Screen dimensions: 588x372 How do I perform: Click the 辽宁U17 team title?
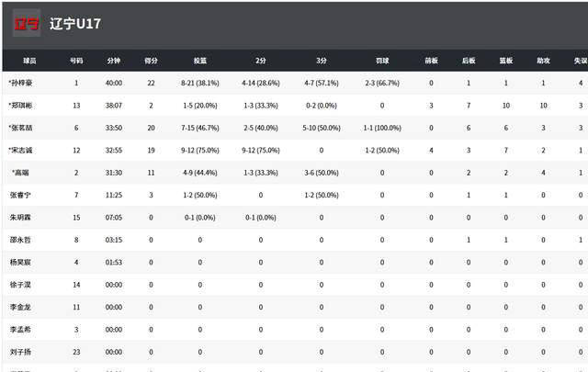point(75,24)
